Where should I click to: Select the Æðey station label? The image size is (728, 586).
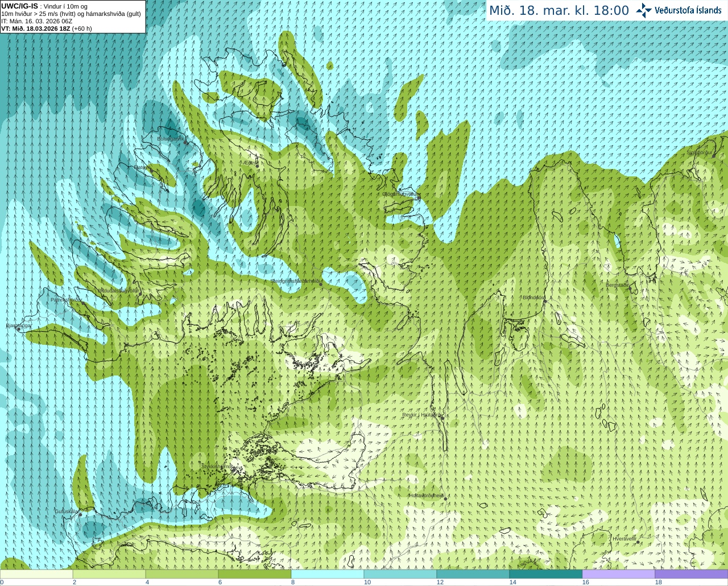(250, 163)
